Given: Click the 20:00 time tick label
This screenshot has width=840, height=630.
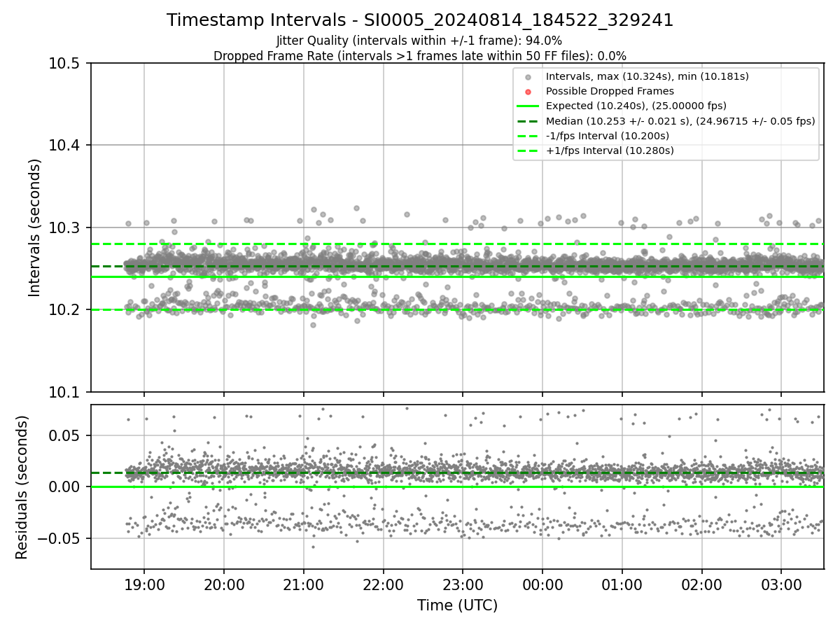Looking at the screenshot, I should pyautogui.click(x=224, y=584).
